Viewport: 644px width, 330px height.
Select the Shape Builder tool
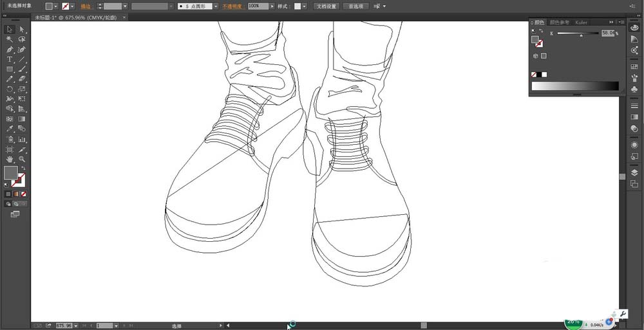click(x=10, y=109)
